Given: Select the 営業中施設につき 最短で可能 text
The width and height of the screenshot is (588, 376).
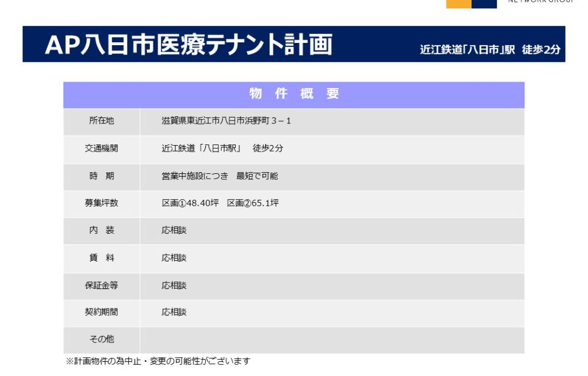Looking at the screenshot, I should pyautogui.click(x=220, y=176).
